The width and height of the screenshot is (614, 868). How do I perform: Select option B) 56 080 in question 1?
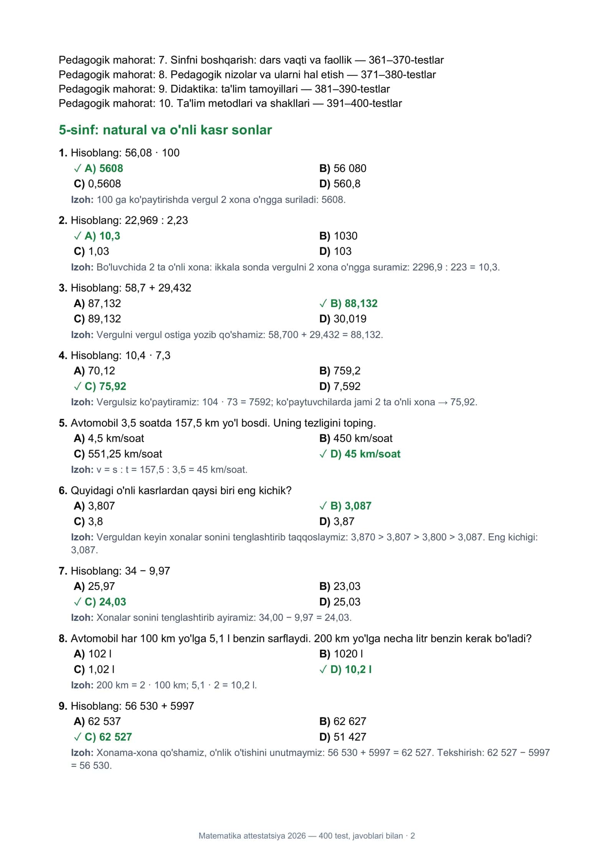click(343, 168)
